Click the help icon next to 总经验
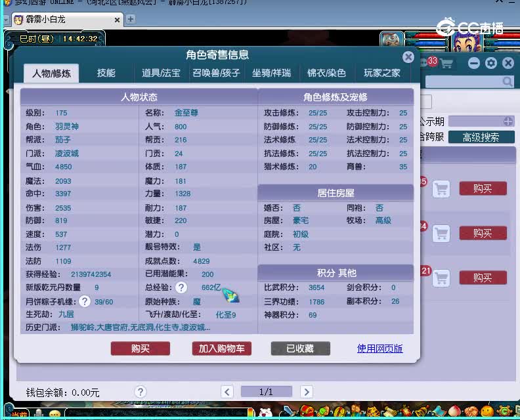Viewport: 520px width, 420px height. [x=181, y=287]
